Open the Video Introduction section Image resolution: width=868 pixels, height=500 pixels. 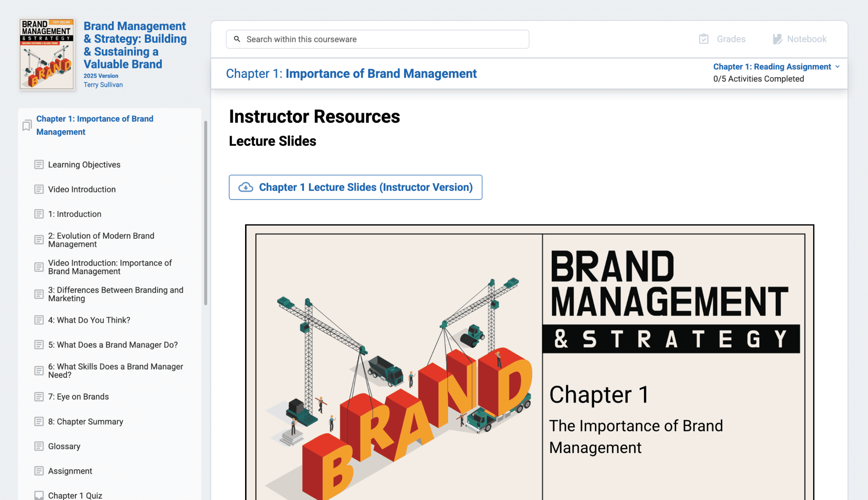(82, 189)
